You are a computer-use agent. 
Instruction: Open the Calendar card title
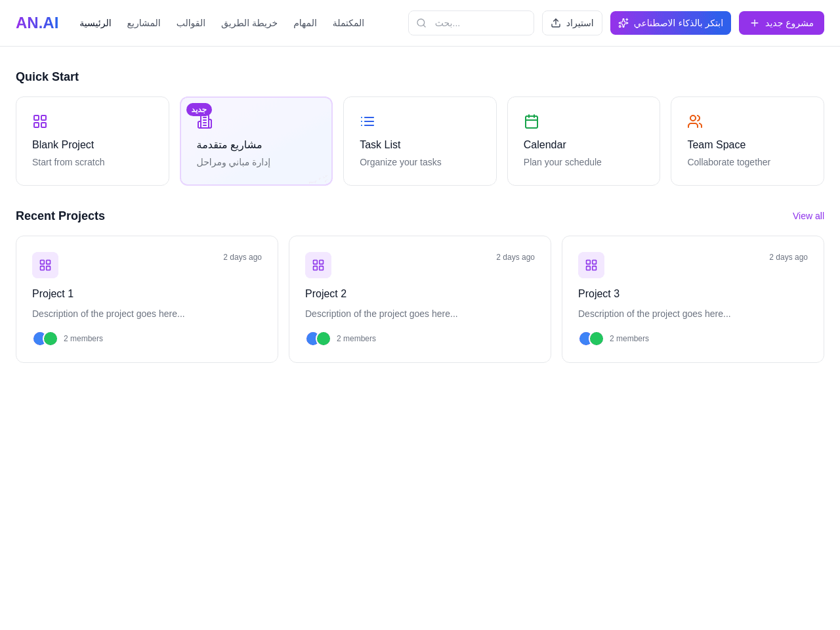click(545, 144)
